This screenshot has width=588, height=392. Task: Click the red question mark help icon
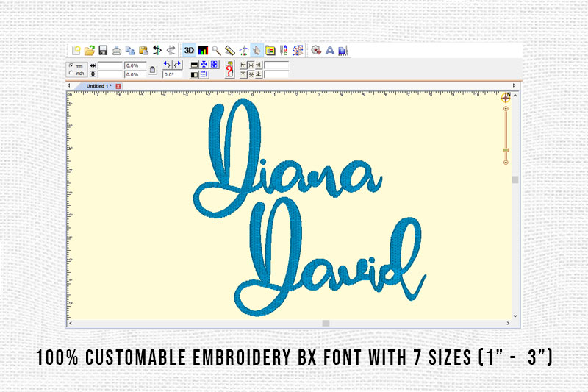pyautogui.click(x=229, y=70)
